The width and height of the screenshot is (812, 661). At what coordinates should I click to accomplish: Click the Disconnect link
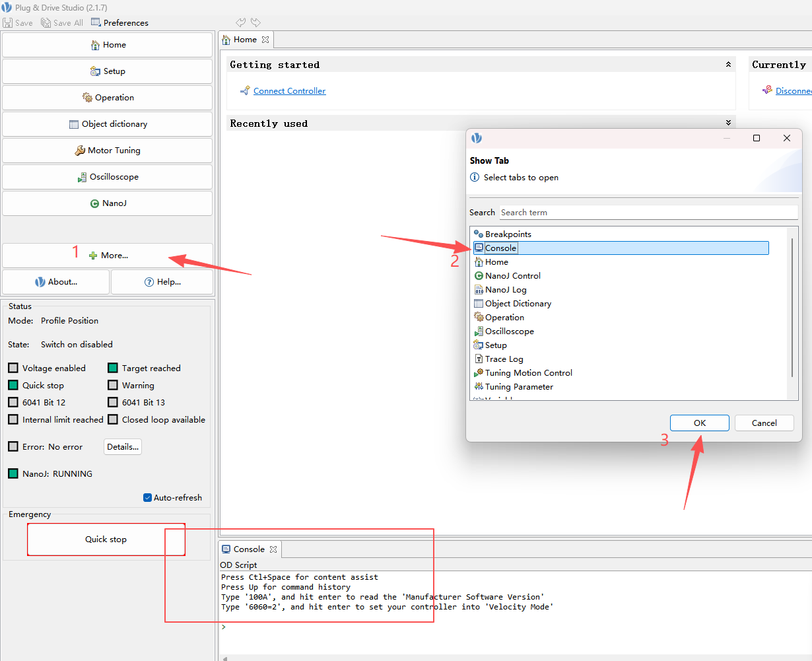click(x=794, y=91)
